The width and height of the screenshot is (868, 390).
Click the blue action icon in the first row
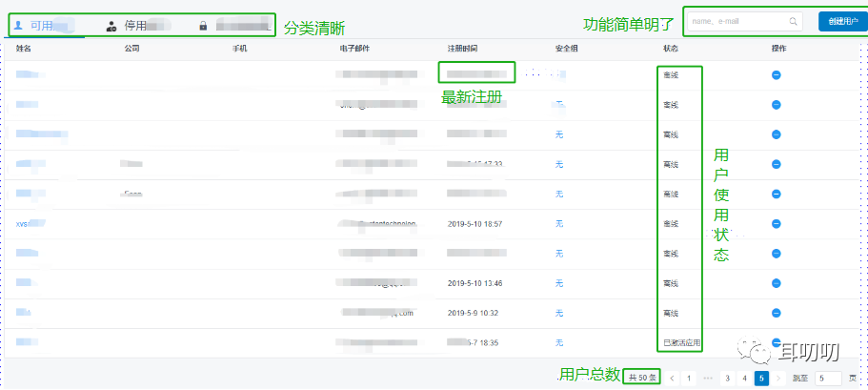pos(776,73)
